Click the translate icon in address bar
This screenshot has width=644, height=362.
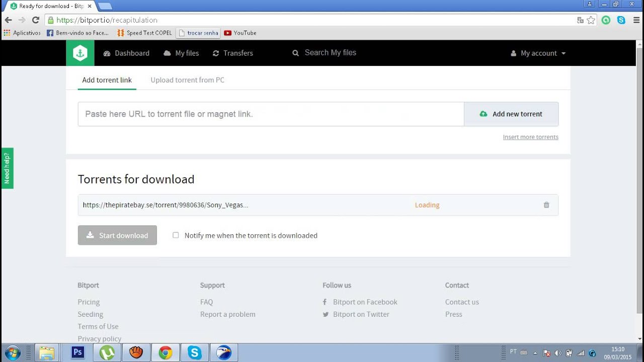[x=580, y=20]
